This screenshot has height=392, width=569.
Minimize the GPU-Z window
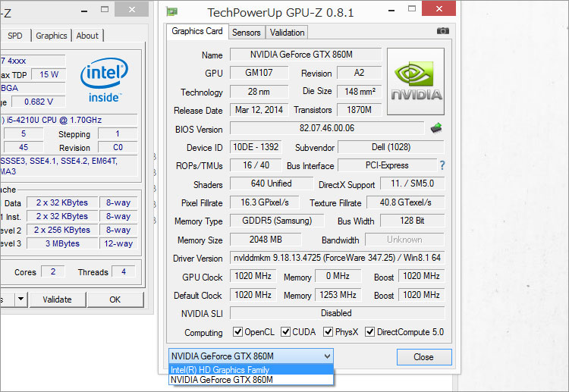click(x=391, y=10)
